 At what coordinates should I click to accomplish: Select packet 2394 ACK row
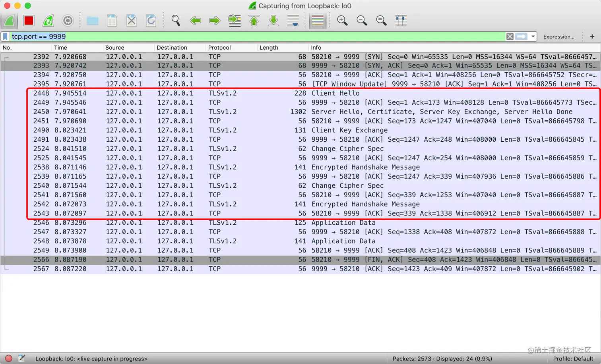[x=300, y=75]
